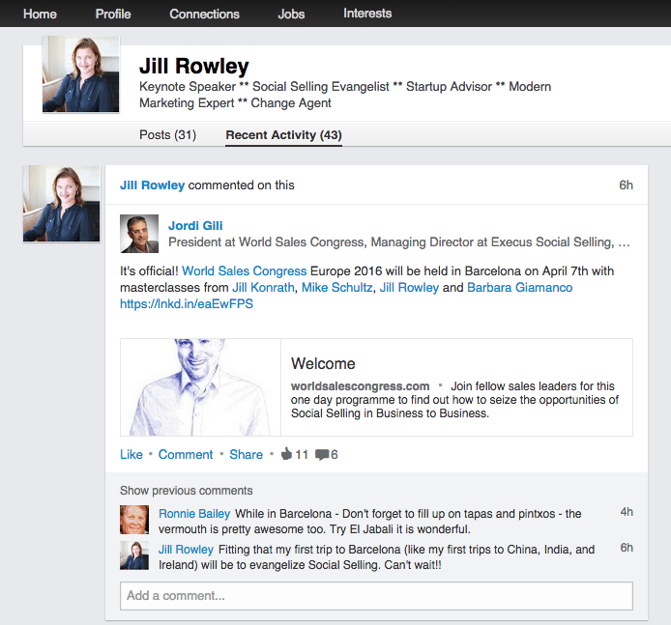Image resolution: width=671 pixels, height=625 pixels.
Task: Go to the Jobs menu
Action: click(291, 14)
